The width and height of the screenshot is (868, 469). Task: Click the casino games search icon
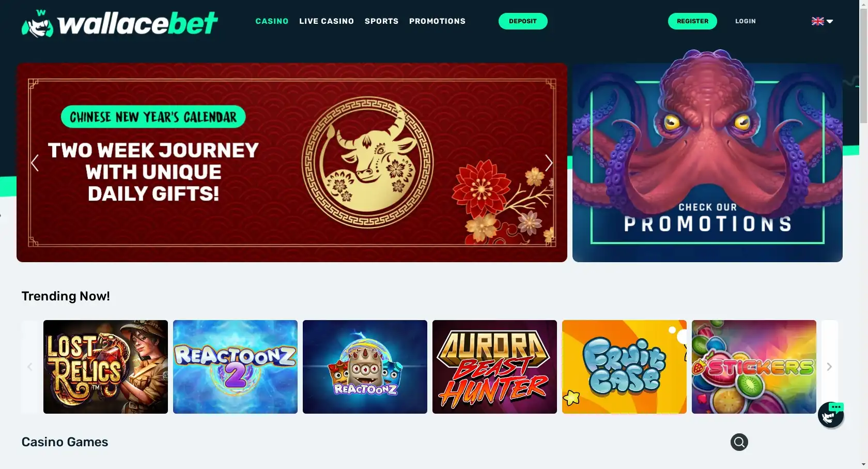[x=739, y=442]
